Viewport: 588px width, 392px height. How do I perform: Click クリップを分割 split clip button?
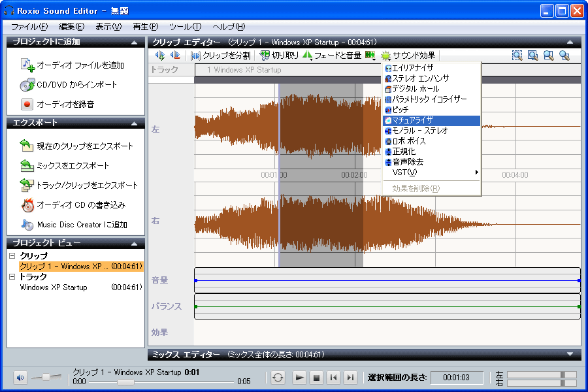coord(221,56)
